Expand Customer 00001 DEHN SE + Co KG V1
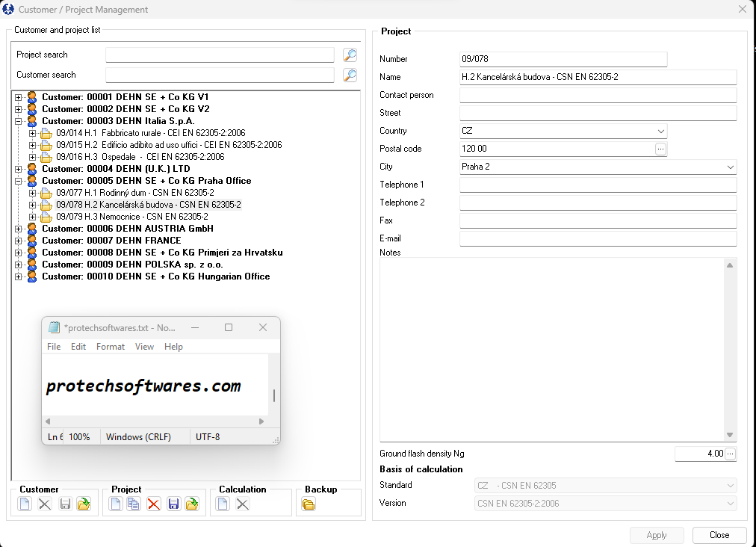This screenshot has width=756, height=547. click(19, 97)
